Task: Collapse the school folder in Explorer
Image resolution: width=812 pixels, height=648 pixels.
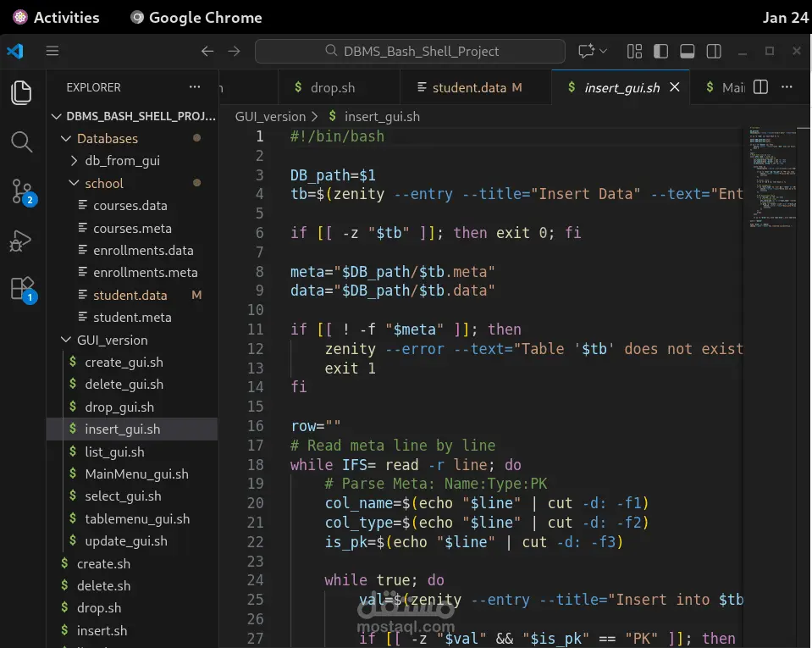Action: point(103,182)
